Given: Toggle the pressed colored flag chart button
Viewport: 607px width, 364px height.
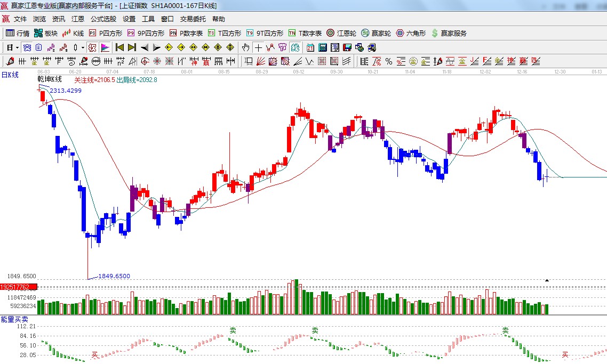Looking at the screenshot, I should tap(105, 47).
